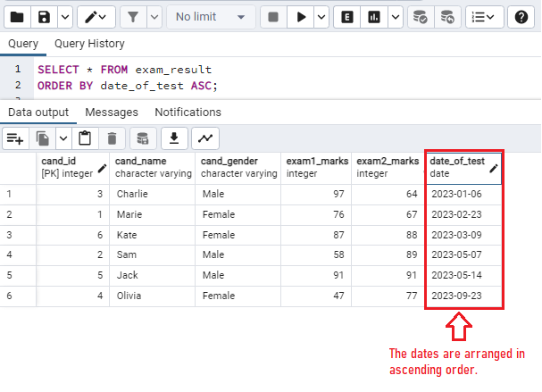Viewport: 542px width, 392px height.
Task: Click the date_of_test column header
Action: [x=463, y=167]
